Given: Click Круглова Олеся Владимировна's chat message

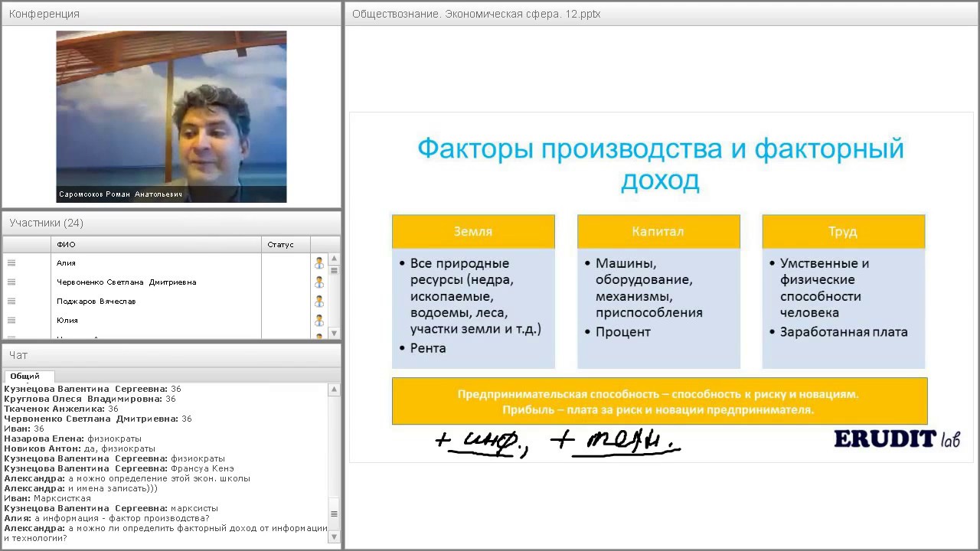Looking at the screenshot, I should click(x=90, y=399).
